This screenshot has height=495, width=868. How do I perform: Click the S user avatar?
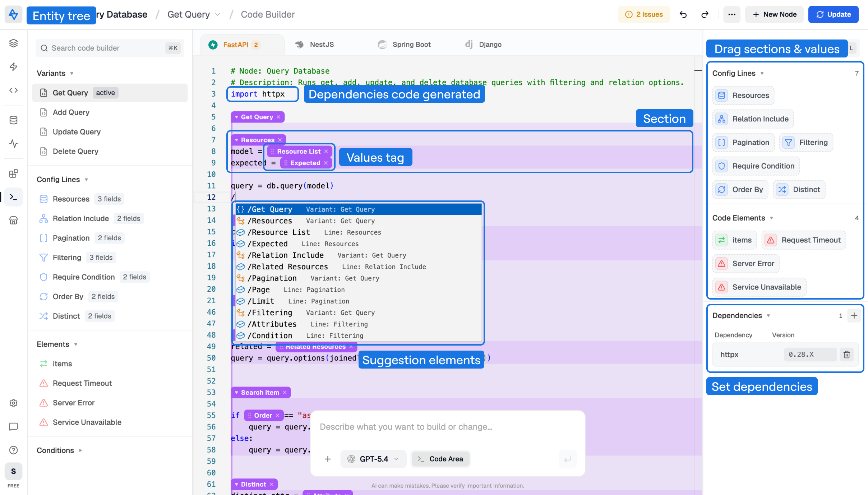[13, 471]
